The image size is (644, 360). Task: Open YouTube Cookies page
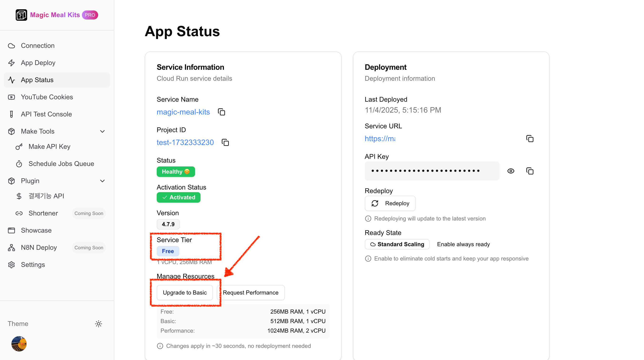(57, 97)
